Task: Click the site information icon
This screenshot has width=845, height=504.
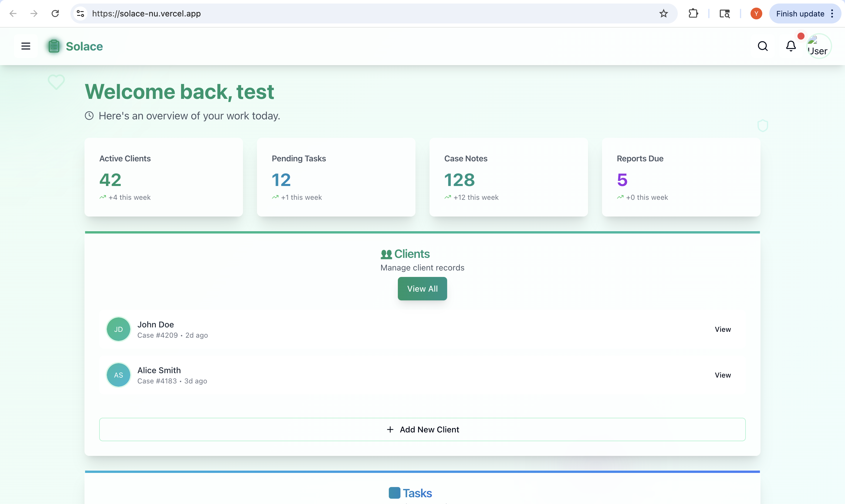Action: point(80,13)
